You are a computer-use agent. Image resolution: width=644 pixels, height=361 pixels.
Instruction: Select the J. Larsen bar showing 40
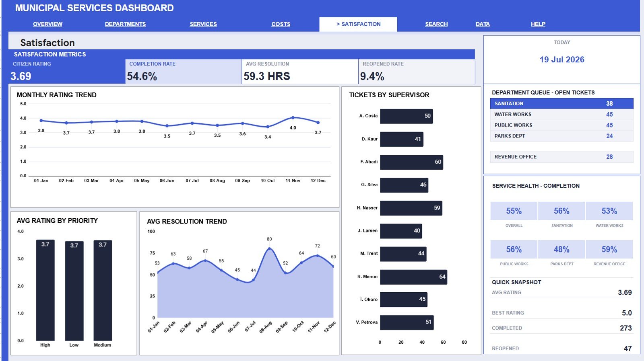pos(401,231)
